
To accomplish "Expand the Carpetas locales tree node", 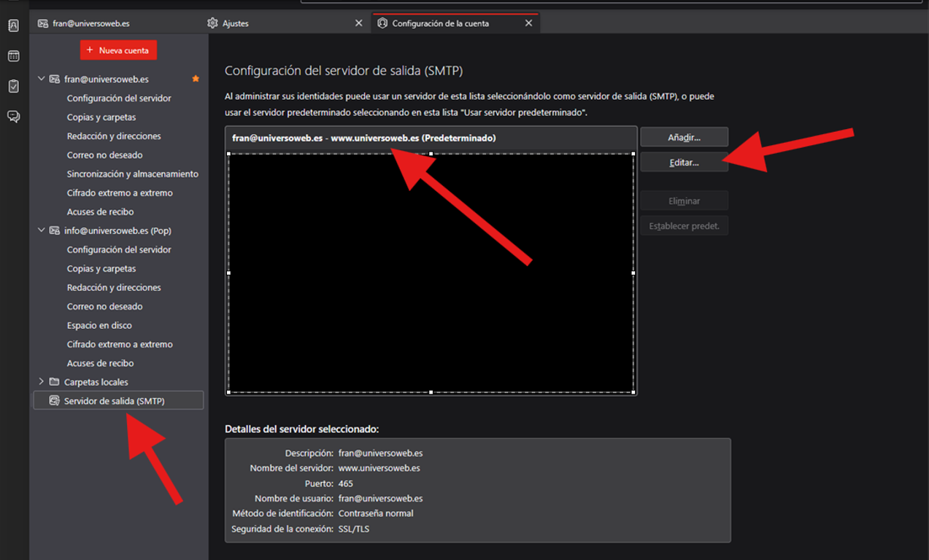I will 41,382.
